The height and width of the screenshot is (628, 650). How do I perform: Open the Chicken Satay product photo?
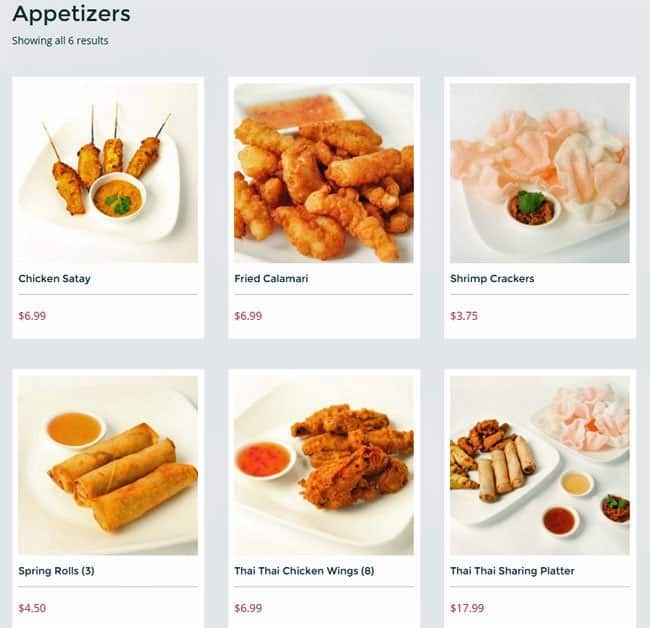(108, 173)
